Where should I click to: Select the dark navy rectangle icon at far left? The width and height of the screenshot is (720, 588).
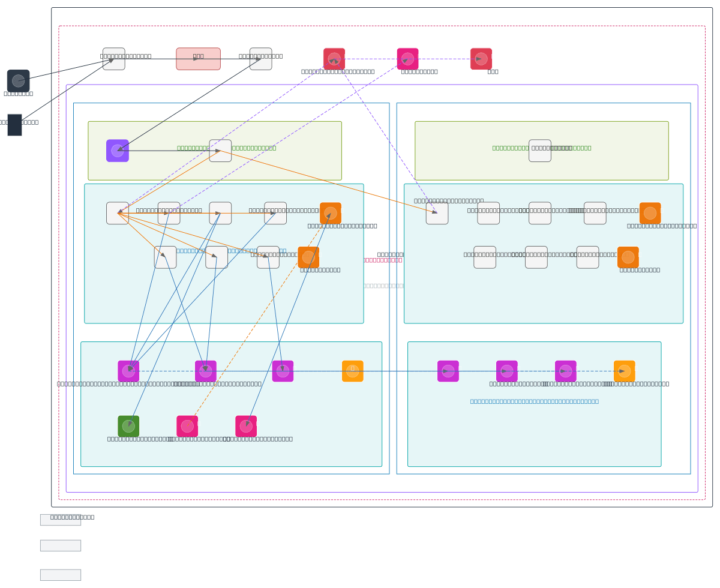(14, 125)
